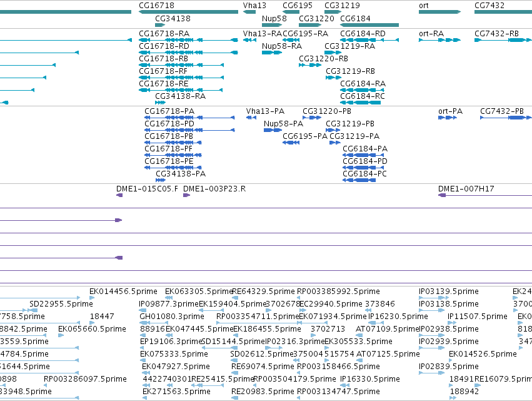Open EST label IP03138.5prime
The width and height of the screenshot is (532, 401).
tap(449, 304)
